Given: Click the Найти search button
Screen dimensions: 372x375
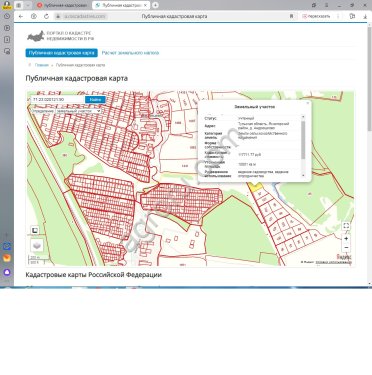Looking at the screenshot, I should (95, 99).
